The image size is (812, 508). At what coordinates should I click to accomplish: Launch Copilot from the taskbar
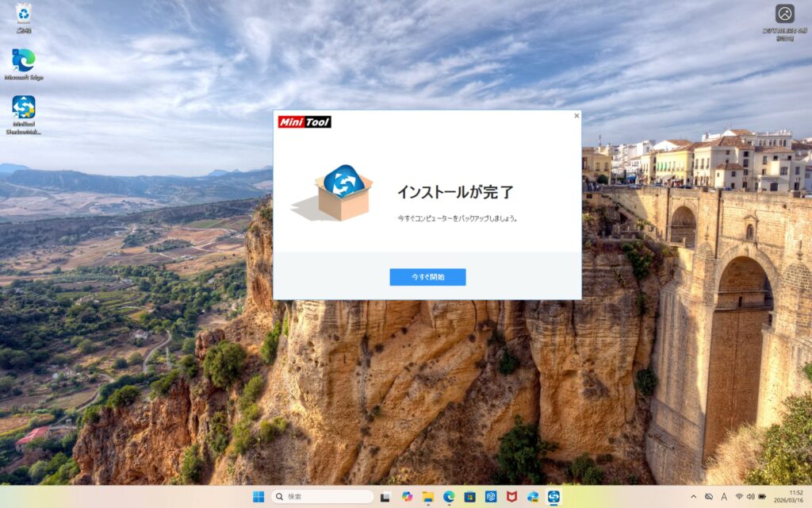(x=407, y=497)
